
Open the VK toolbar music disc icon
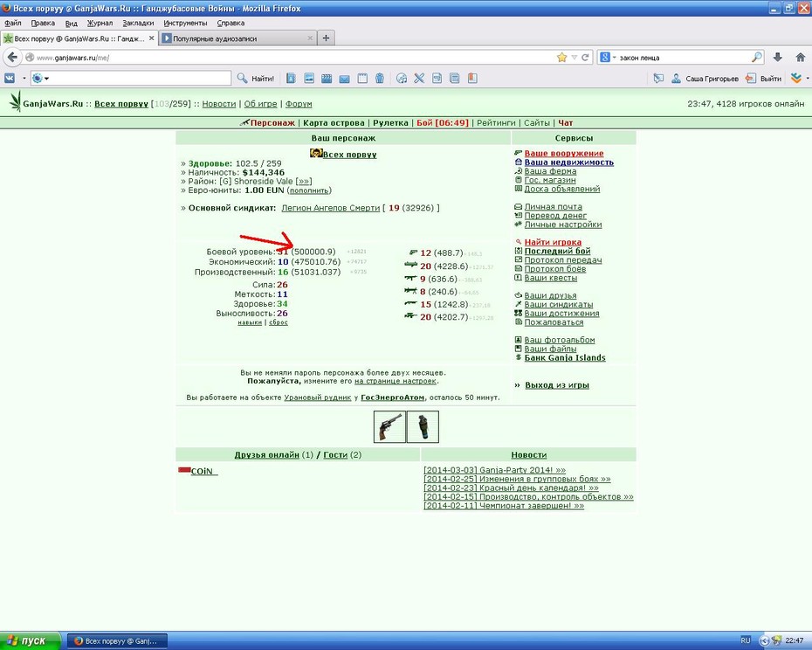click(402, 79)
